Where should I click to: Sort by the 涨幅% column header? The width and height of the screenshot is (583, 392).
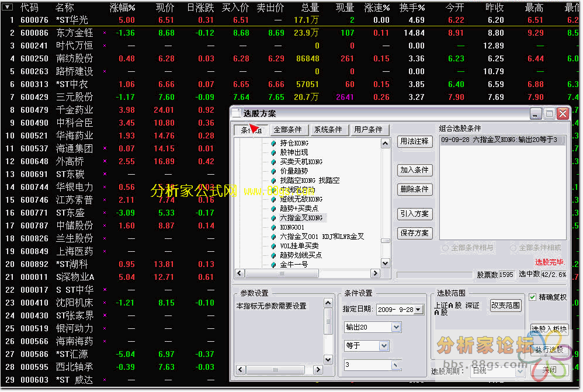pyautogui.click(x=122, y=8)
